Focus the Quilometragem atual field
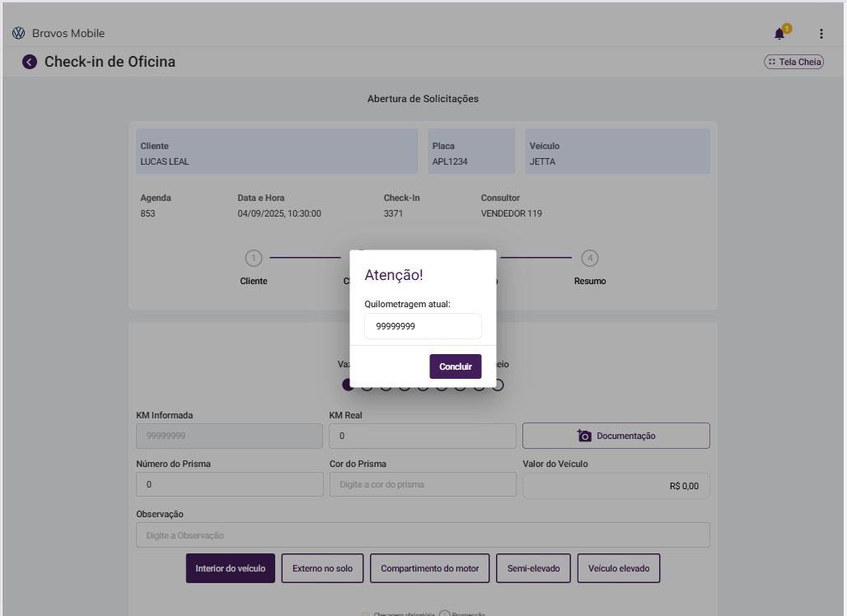 [x=423, y=326]
